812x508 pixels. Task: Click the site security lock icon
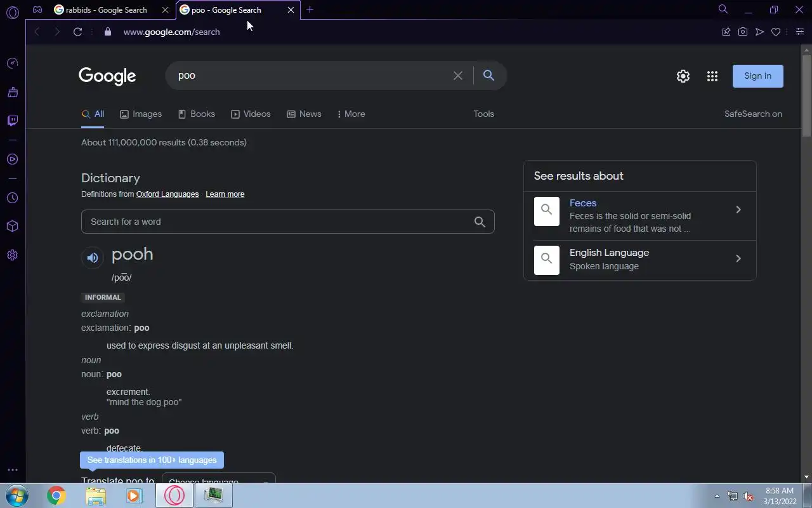tap(108, 32)
